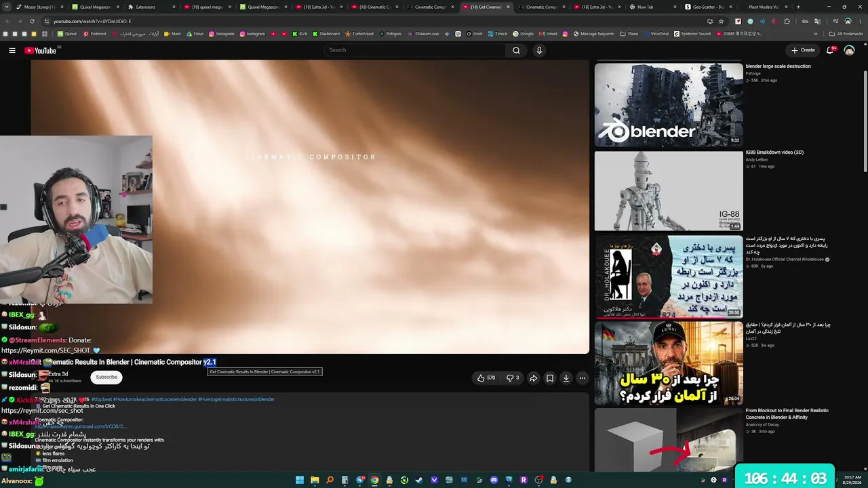This screenshot has width=868, height=488.
Task: Switch to the New Tab tab
Action: [652, 7]
